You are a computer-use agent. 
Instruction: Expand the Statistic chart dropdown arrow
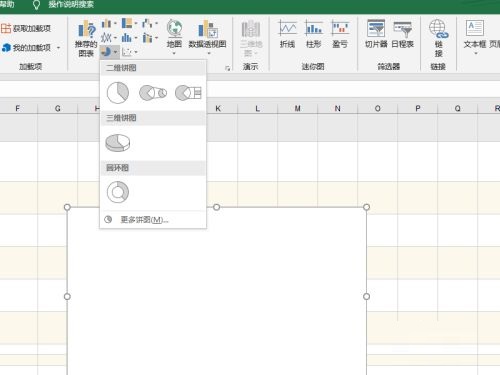tap(136, 38)
